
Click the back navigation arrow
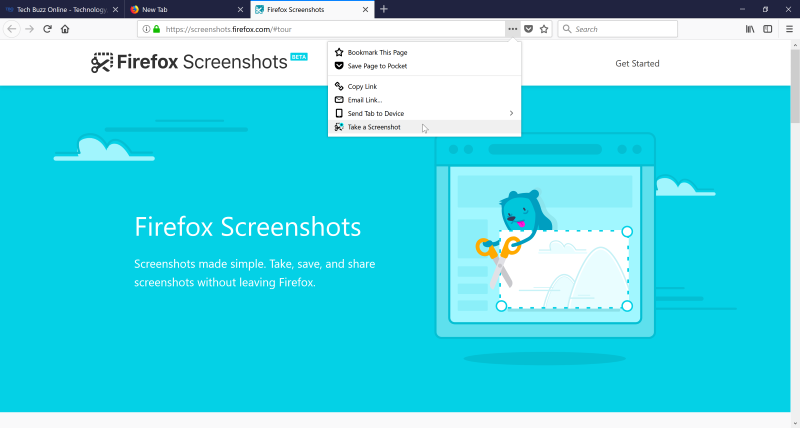point(12,29)
